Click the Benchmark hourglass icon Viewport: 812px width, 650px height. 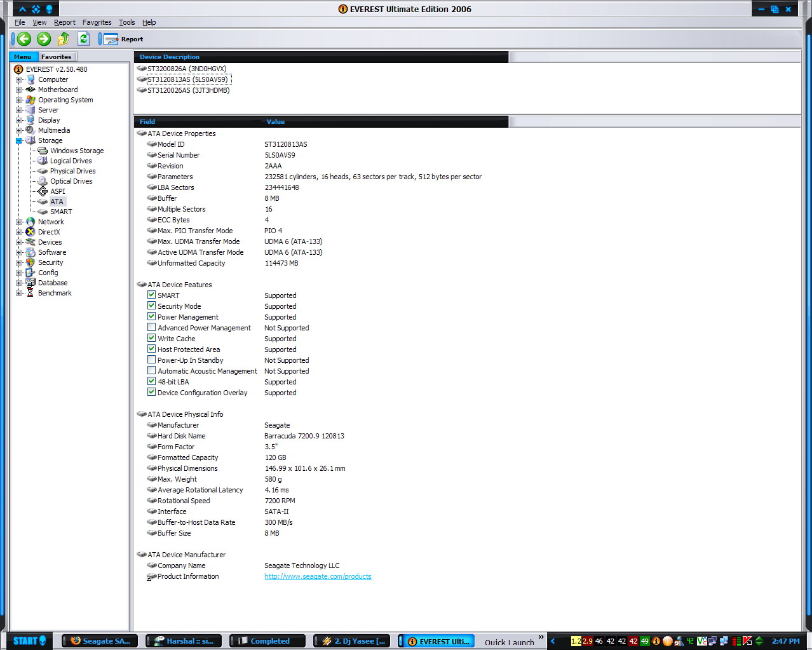click(30, 293)
